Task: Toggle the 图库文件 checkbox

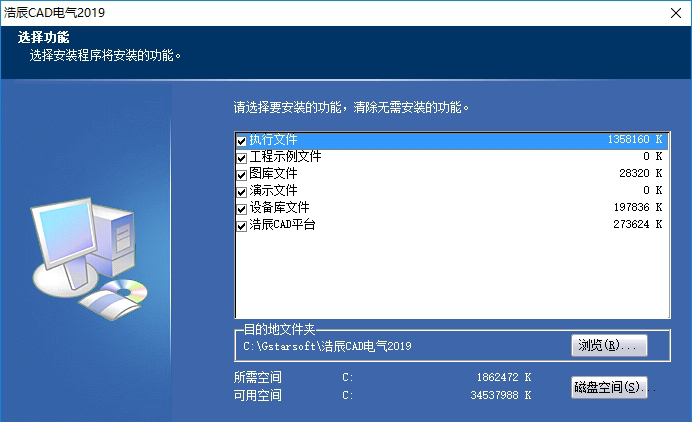Action: point(241,175)
